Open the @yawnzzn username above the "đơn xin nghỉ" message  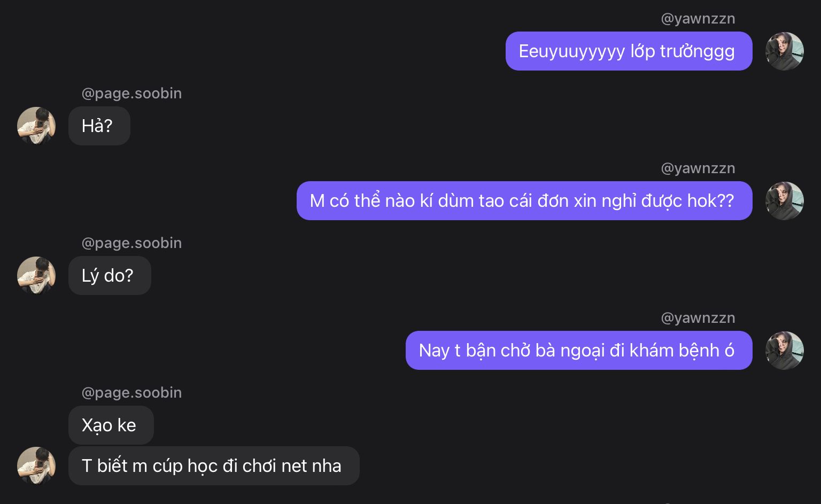(x=698, y=168)
